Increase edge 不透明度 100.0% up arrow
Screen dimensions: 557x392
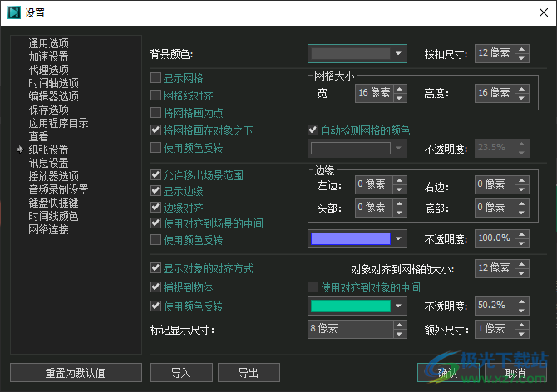(x=521, y=234)
